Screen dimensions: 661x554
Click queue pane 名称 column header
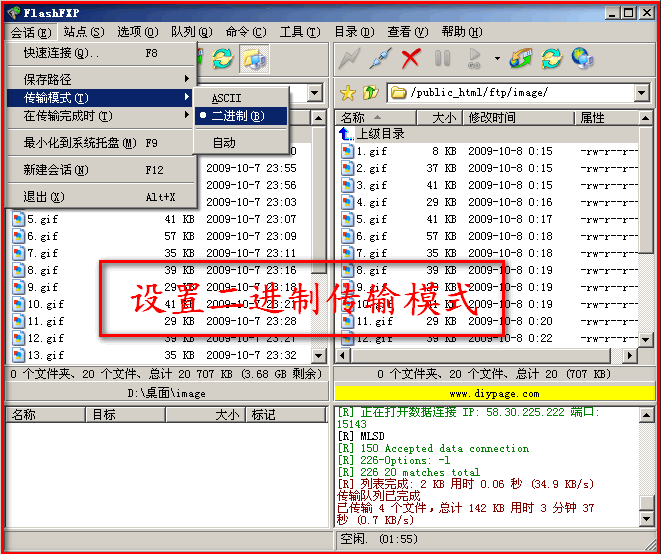[46, 415]
